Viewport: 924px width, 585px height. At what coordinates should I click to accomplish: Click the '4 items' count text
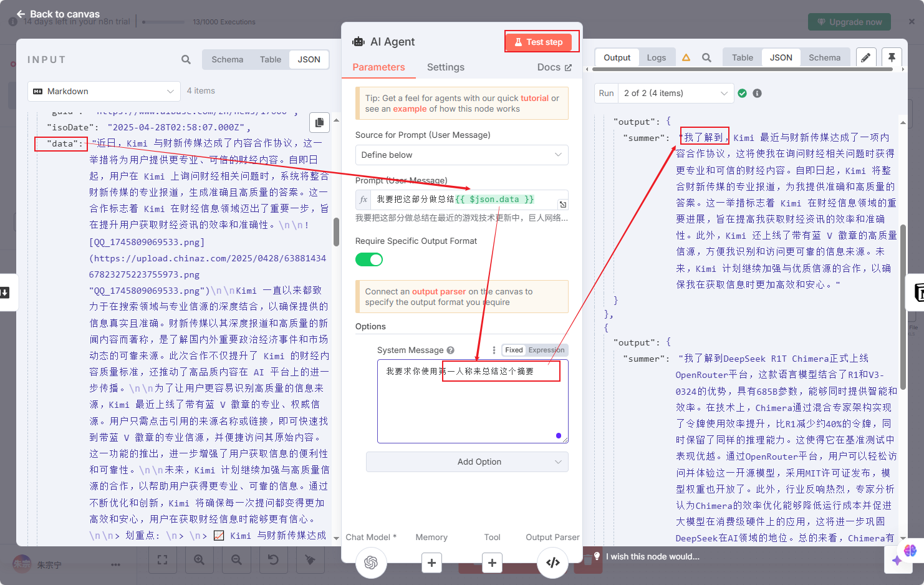tap(201, 91)
